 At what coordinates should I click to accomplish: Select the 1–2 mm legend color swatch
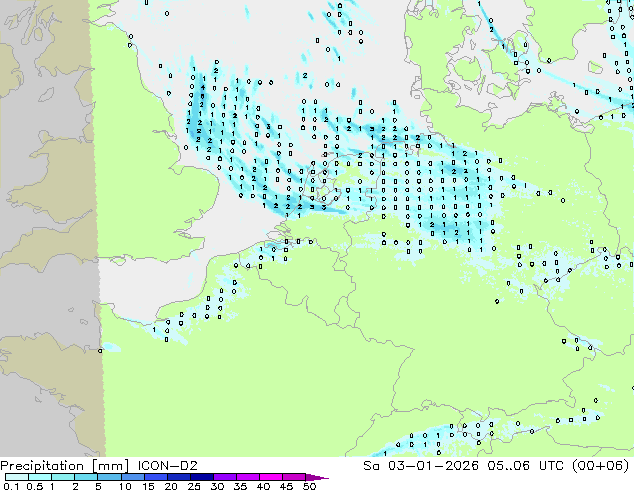pos(63,477)
